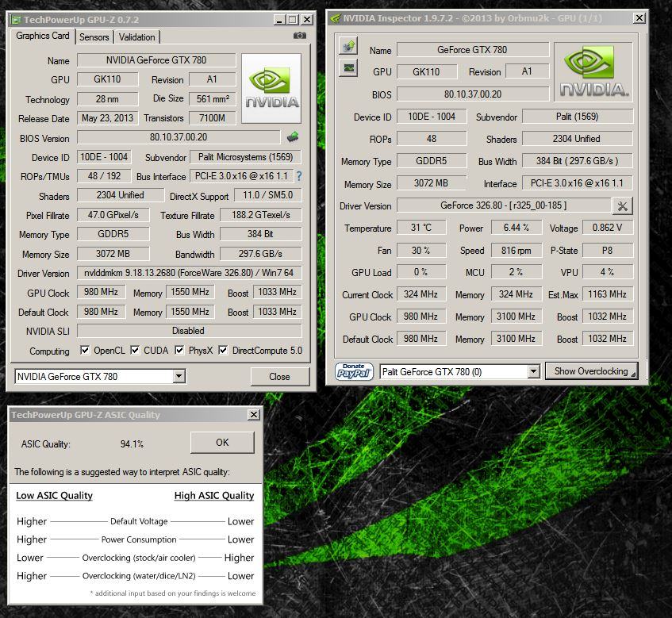Click the GPU-Z Bandwidth value 297.6 GB/s
This screenshot has width=672, height=618.
pyautogui.click(x=260, y=254)
